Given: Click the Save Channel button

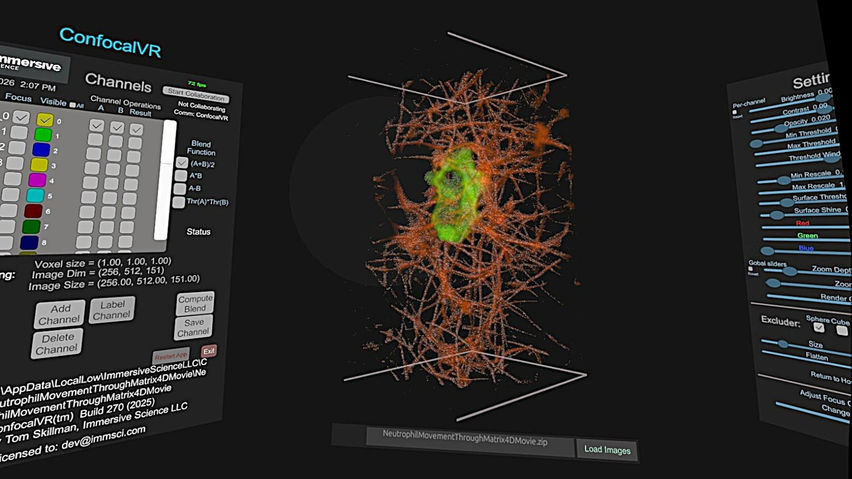Looking at the screenshot, I should tap(193, 327).
